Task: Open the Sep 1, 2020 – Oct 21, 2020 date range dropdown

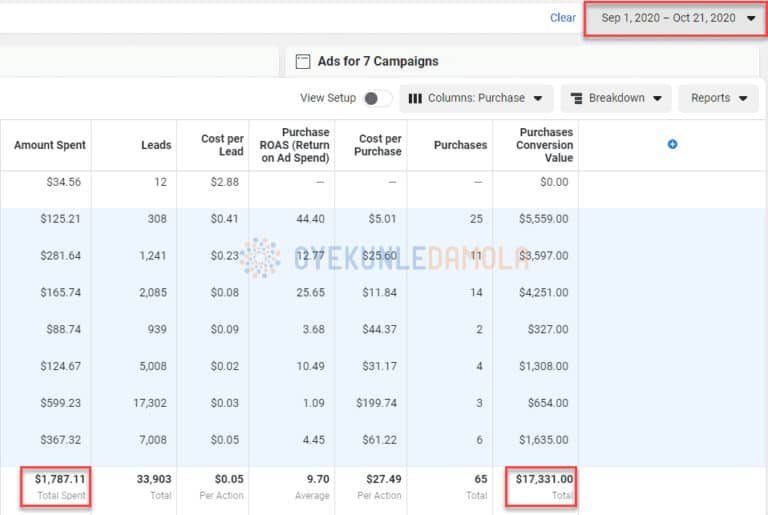Action: (x=675, y=18)
